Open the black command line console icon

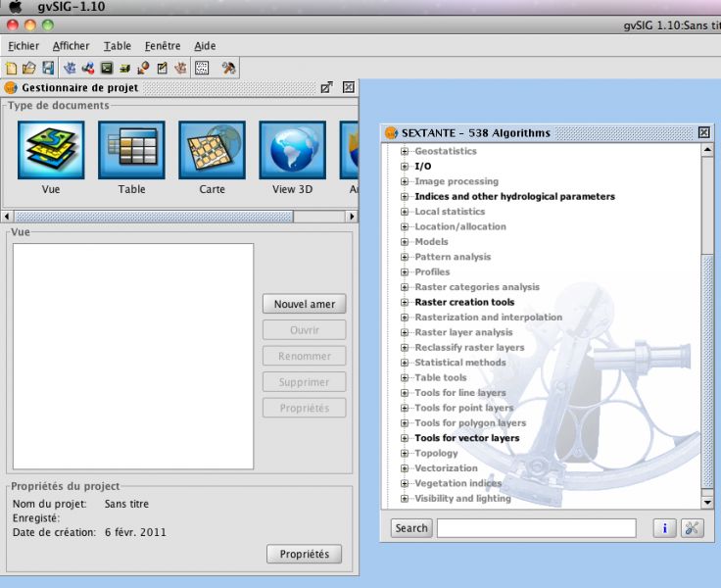pyautogui.click(x=107, y=68)
